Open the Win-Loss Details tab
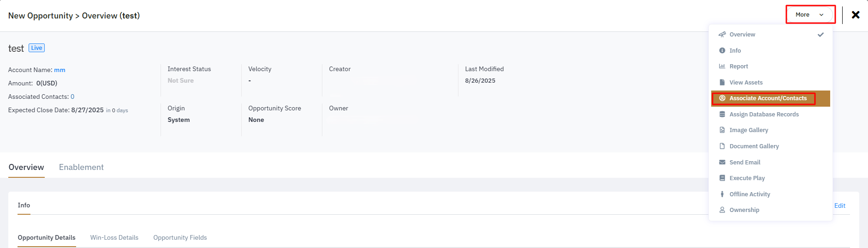Screen dimensions: 868x248 [114, 238]
